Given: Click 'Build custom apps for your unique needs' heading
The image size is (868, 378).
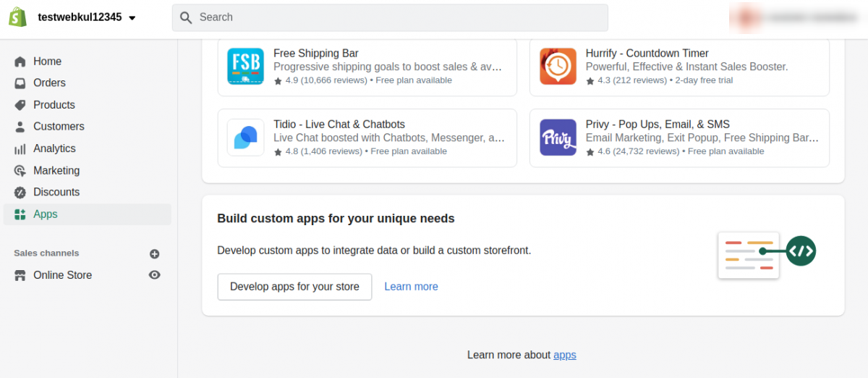Looking at the screenshot, I should [x=336, y=219].
